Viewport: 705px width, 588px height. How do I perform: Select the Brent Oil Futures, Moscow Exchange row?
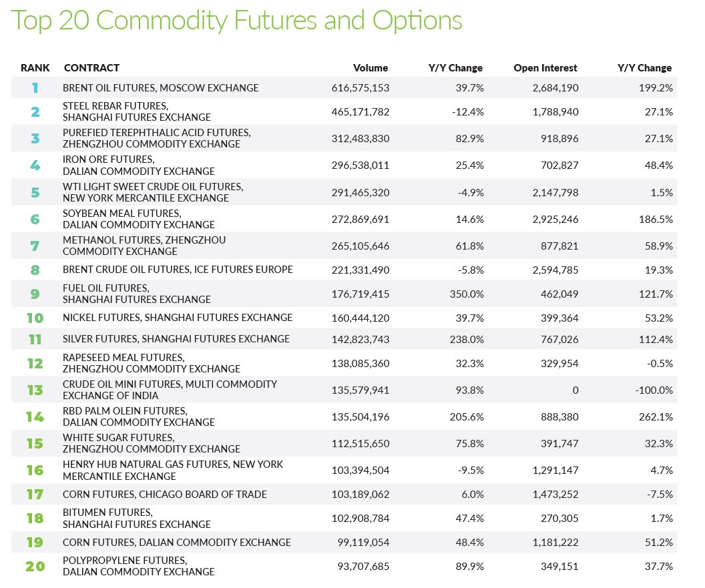point(344,87)
